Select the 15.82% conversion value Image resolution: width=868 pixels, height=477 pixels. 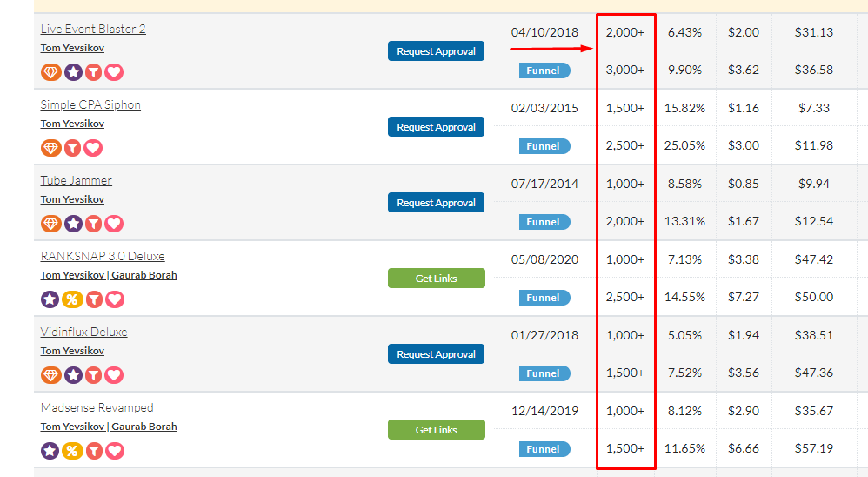pos(684,108)
